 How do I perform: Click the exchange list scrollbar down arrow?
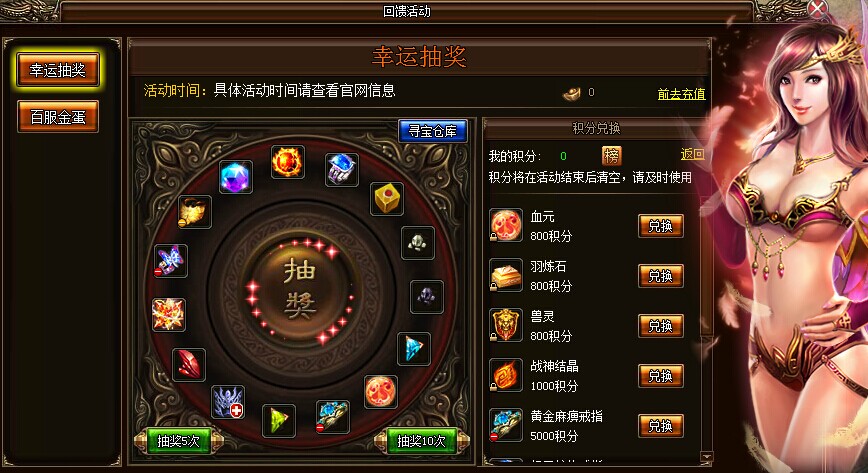click(x=706, y=456)
